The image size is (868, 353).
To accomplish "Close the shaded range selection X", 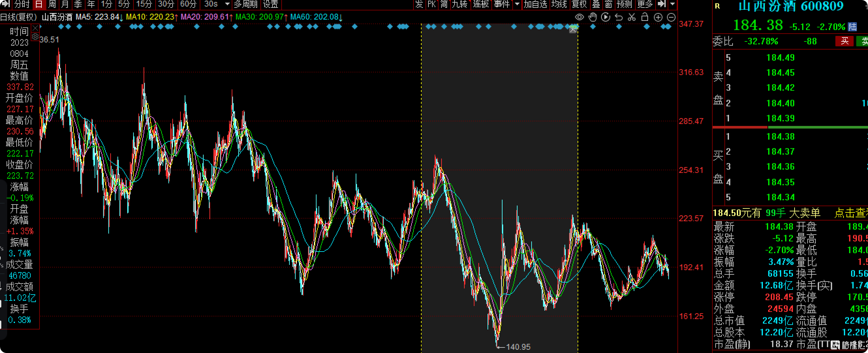I will point(573,30).
